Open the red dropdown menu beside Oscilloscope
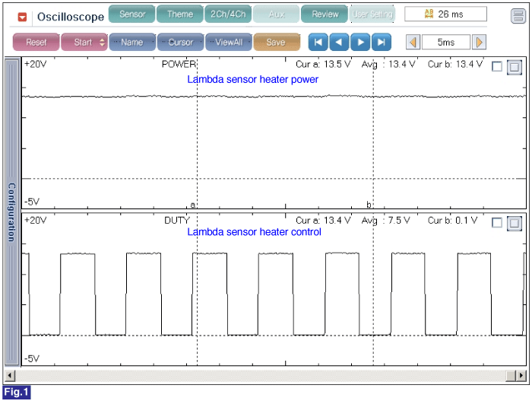532x401 pixels. click(22, 17)
